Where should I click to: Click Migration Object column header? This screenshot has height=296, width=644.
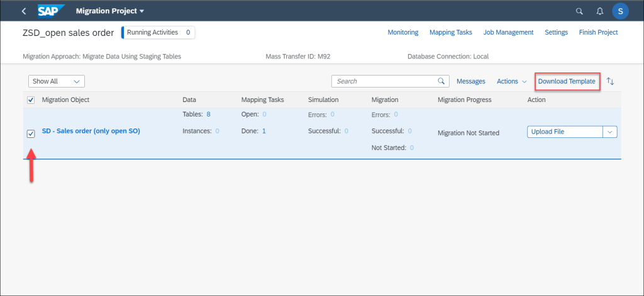65,100
